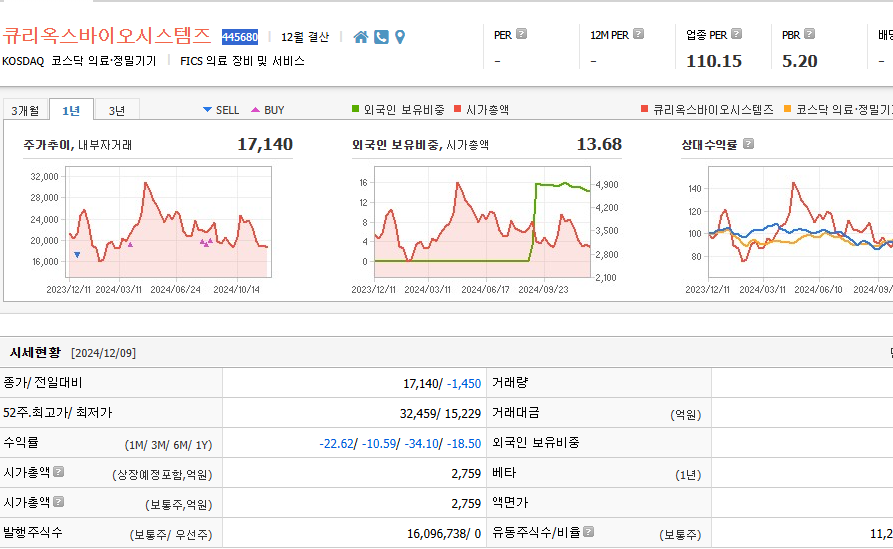Click the 거래대금 row label
The image size is (893, 549).
515,412
